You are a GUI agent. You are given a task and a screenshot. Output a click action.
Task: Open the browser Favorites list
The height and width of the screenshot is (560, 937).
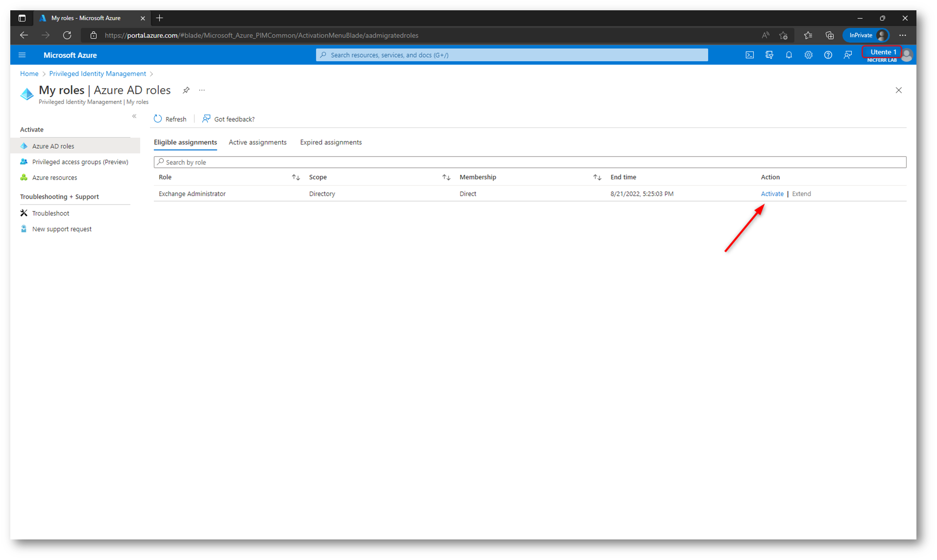pos(808,35)
